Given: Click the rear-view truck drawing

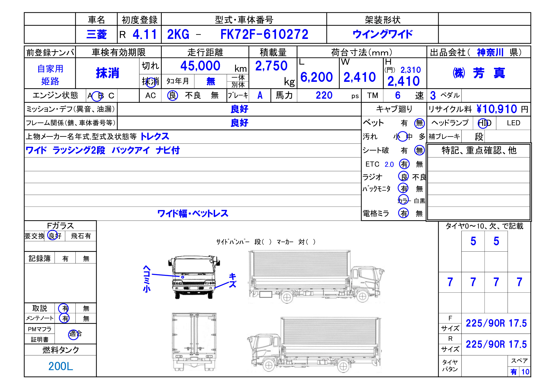Looking at the screenshot, I should coord(194,341).
